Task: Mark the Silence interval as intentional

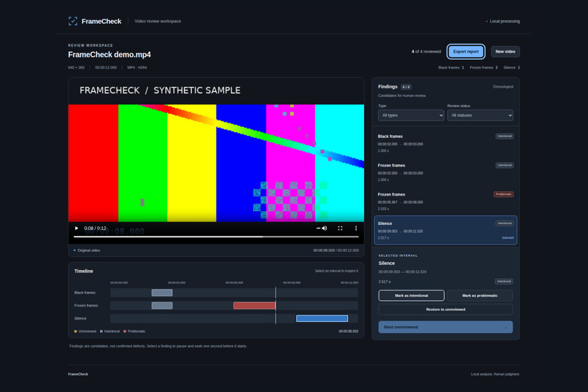Action: pyautogui.click(x=411, y=296)
